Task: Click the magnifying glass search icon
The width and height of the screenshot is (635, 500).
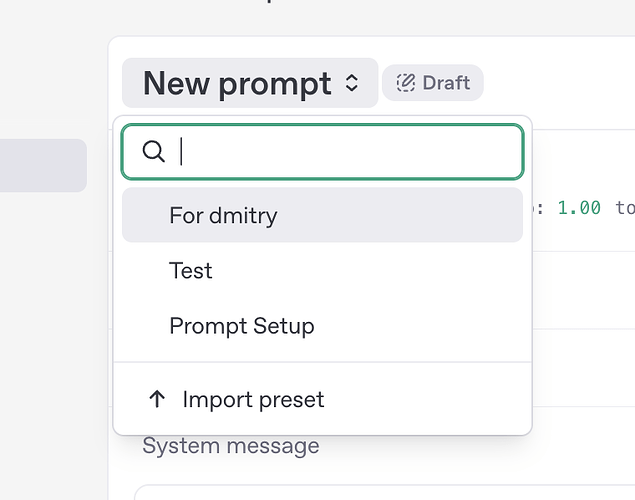Action: [153, 151]
